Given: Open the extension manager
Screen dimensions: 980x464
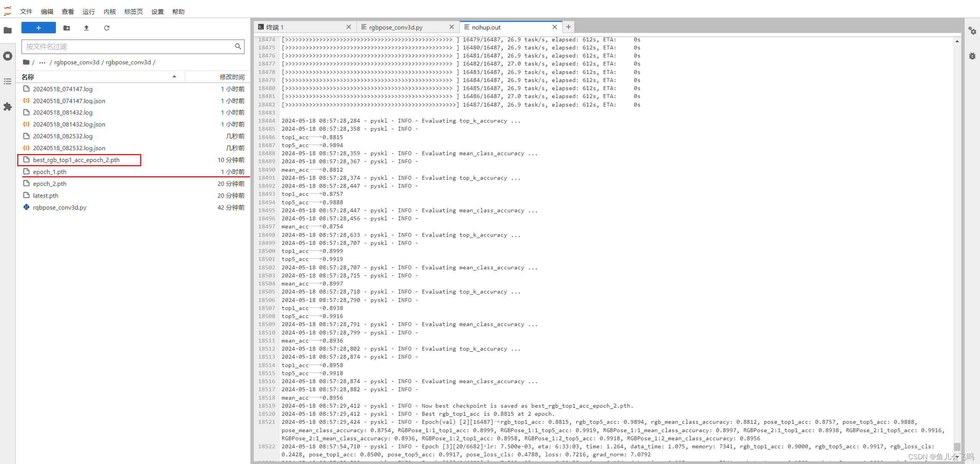Looking at the screenshot, I should click(x=8, y=107).
